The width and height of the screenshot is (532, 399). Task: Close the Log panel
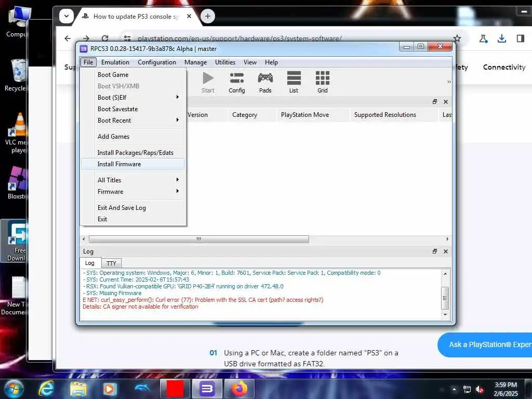(446, 251)
